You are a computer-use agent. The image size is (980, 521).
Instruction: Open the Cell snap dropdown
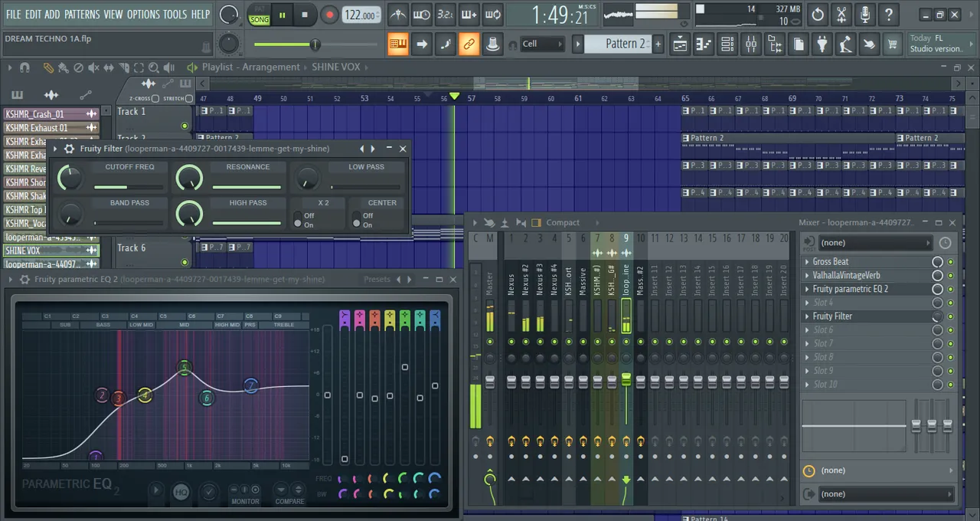coord(542,44)
